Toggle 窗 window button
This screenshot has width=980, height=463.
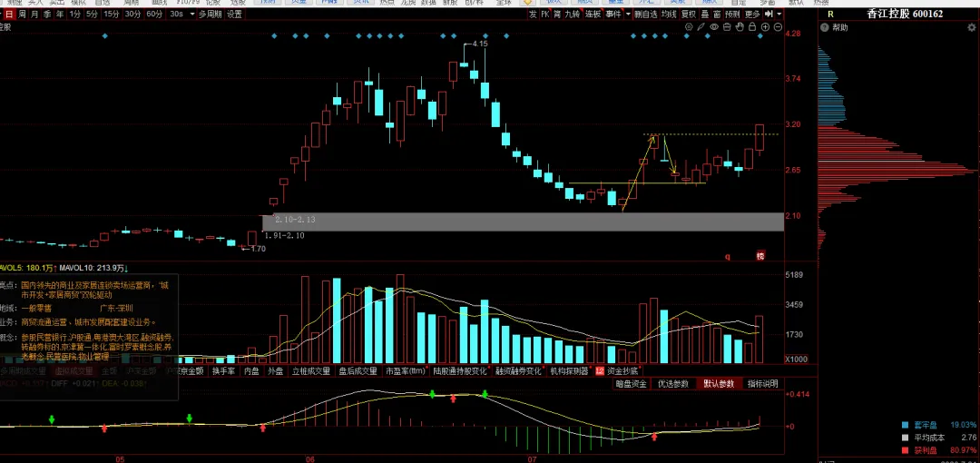pyautogui.click(x=717, y=14)
